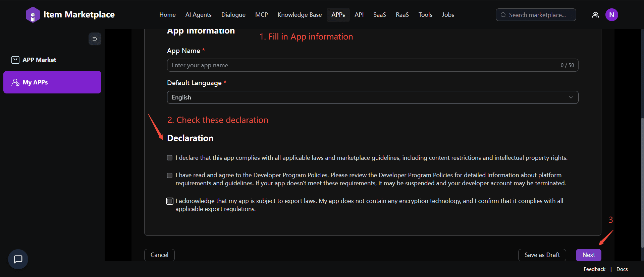Collapse the sidebar with the toggle icon
This screenshot has height=277, width=644.
tap(95, 39)
